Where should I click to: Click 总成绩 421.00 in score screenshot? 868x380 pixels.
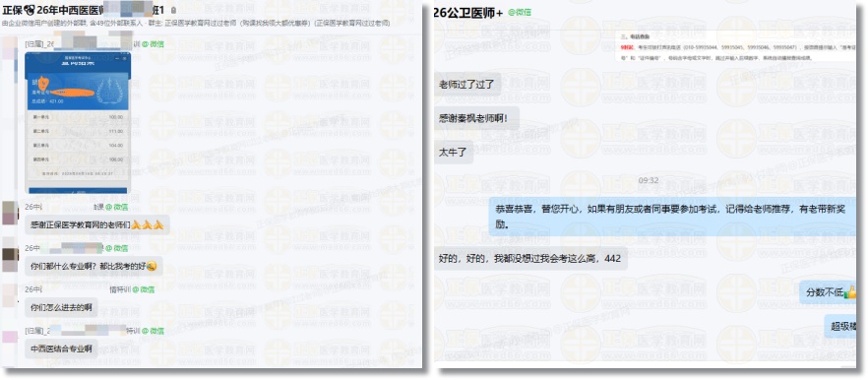[x=47, y=100]
